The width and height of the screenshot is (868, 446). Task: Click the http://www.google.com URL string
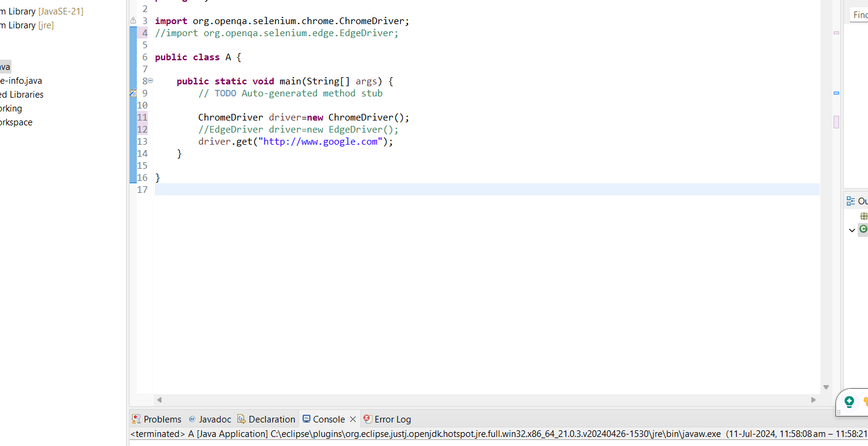(x=320, y=141)
